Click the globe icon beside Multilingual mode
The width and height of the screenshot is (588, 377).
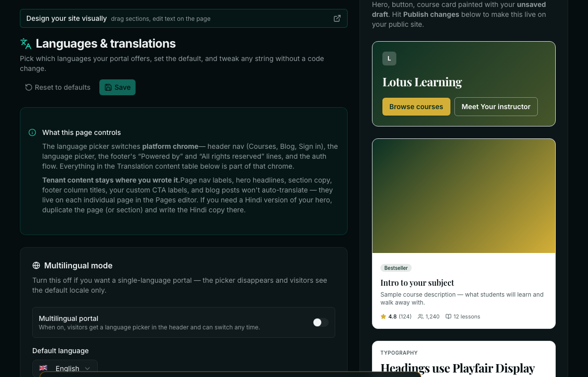(x=36, y=265)
